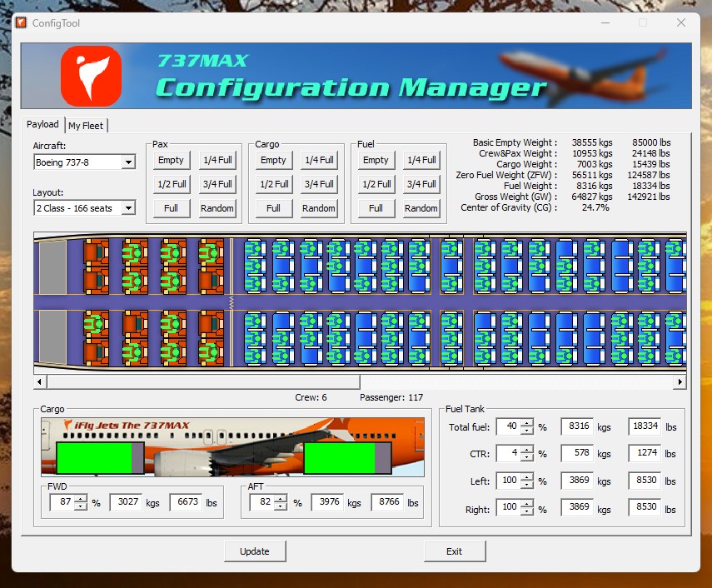712x588 pixels.
Task: Click the gray forward galley block, upper row
Action: 52,267
